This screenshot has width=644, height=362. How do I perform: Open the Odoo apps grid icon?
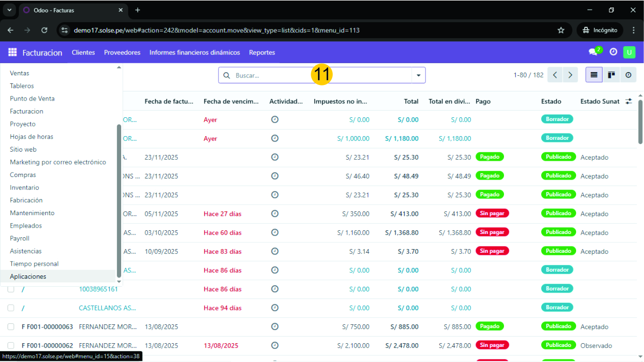(12, 52)
